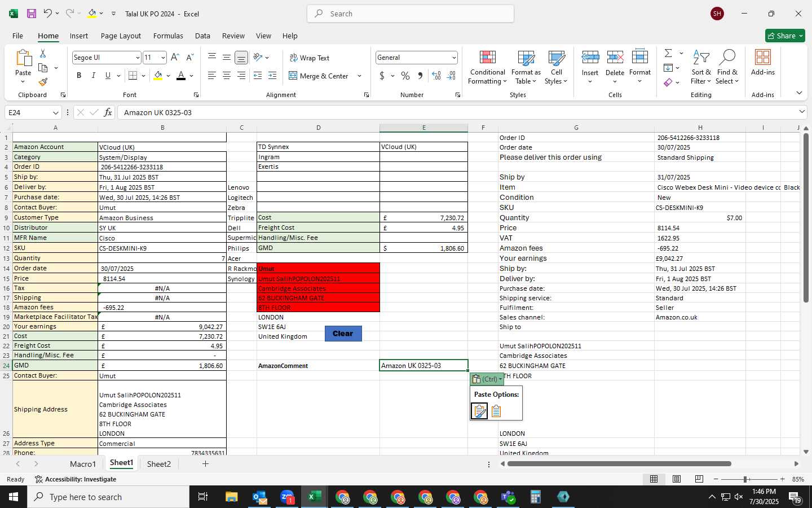This screenshot has height=508, width=812.
Task: Toggle Align Right alignment
Action: click(241, 76)
